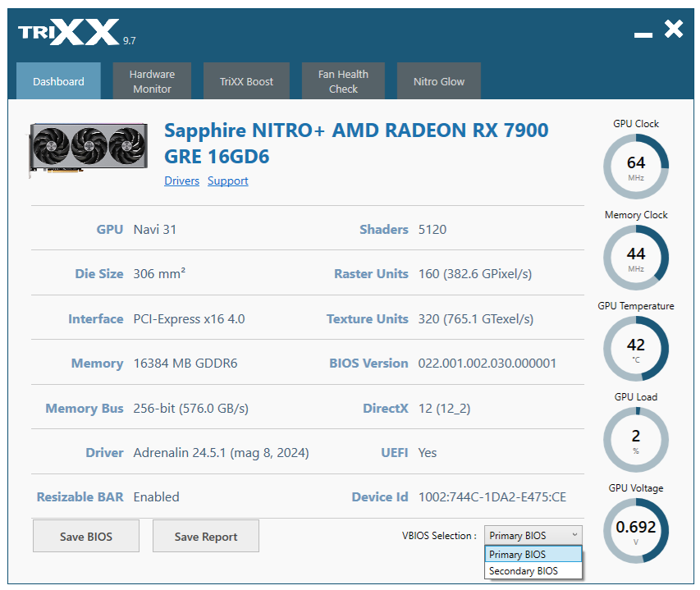Collapse the VBIOS Selection dropdown
Image resolution: width=700 pixels, height=590 pixels.
tap(533, 535)
